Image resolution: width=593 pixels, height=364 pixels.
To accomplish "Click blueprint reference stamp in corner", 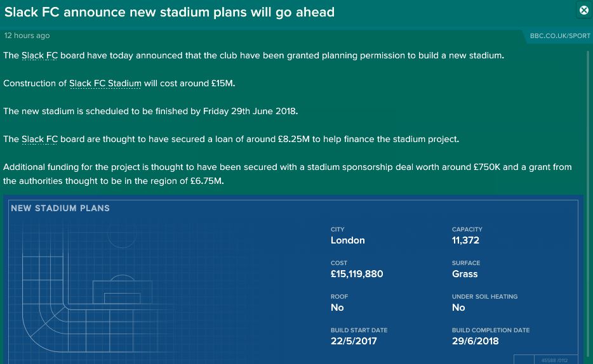I will click(545, 360).
